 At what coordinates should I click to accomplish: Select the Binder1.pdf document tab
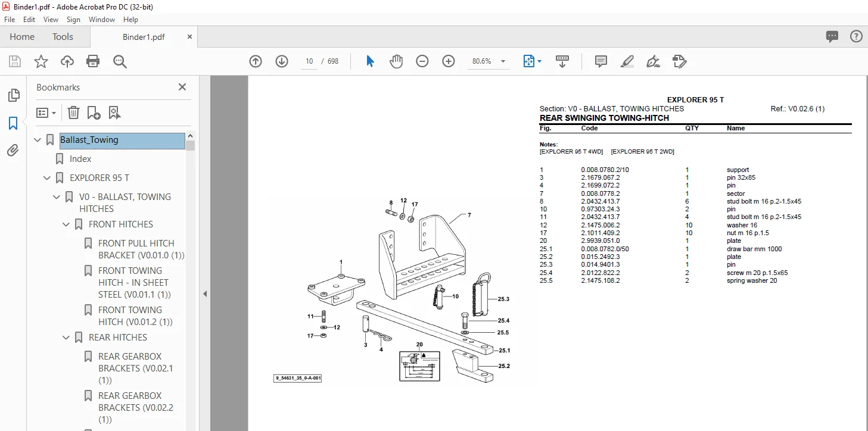coord(144,37)
